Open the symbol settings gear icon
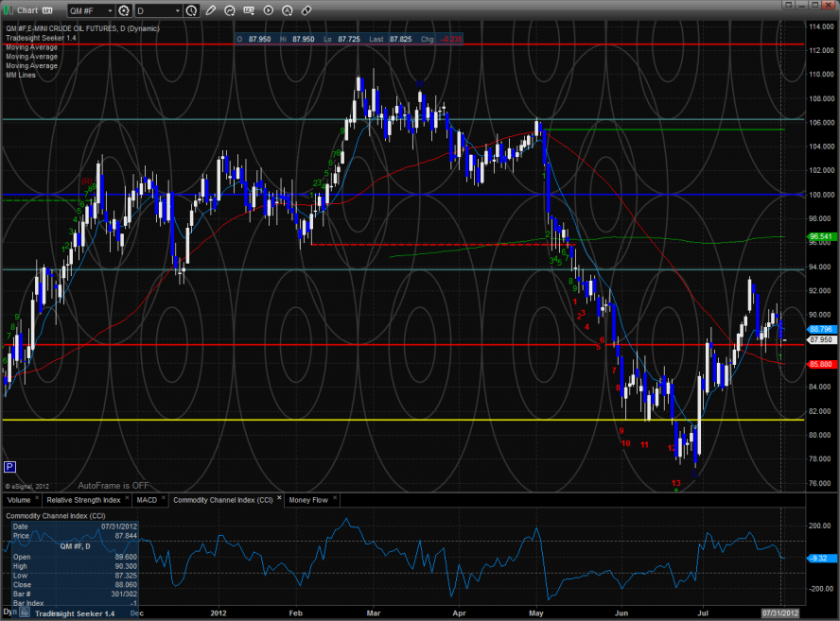 click(x=123, y=10)
